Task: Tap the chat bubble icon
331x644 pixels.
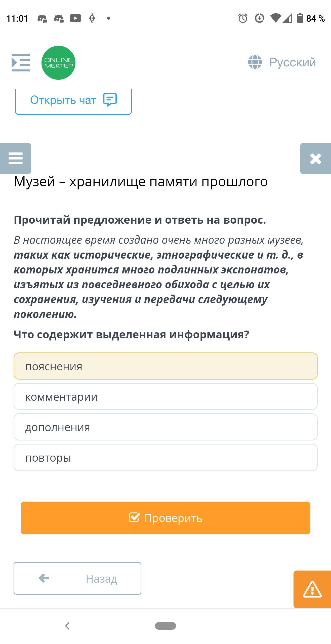Action: (x=110, y=100)
